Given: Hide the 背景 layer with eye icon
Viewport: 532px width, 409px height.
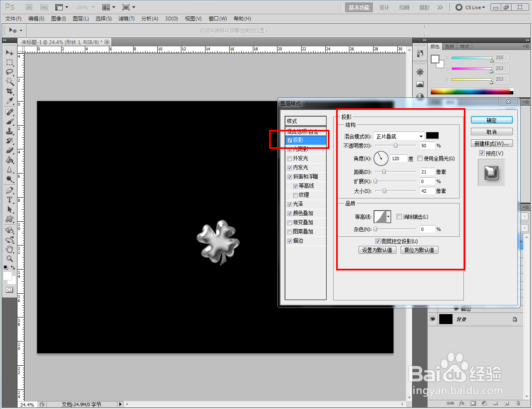Looking at the screenshot, I should (433, 319).
